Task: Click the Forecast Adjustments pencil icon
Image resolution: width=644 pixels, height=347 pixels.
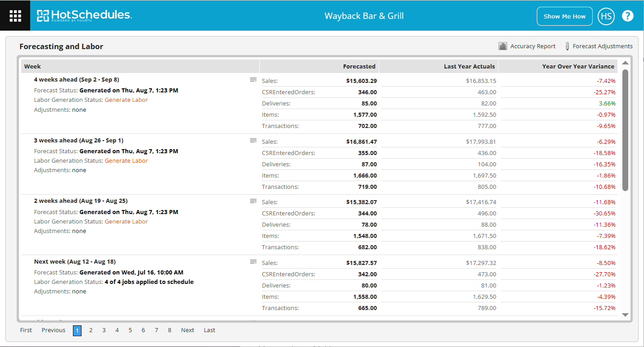Action: click(x=567, y=46)
